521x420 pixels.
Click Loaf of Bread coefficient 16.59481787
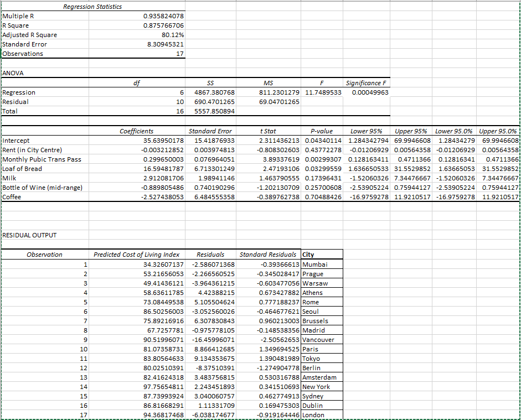pos(137,169)
